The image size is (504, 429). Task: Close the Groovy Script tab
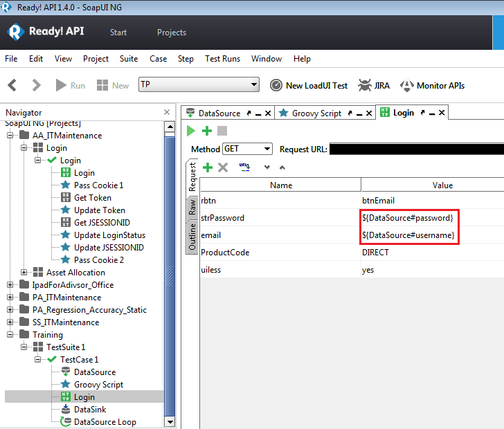pos(369,113)
